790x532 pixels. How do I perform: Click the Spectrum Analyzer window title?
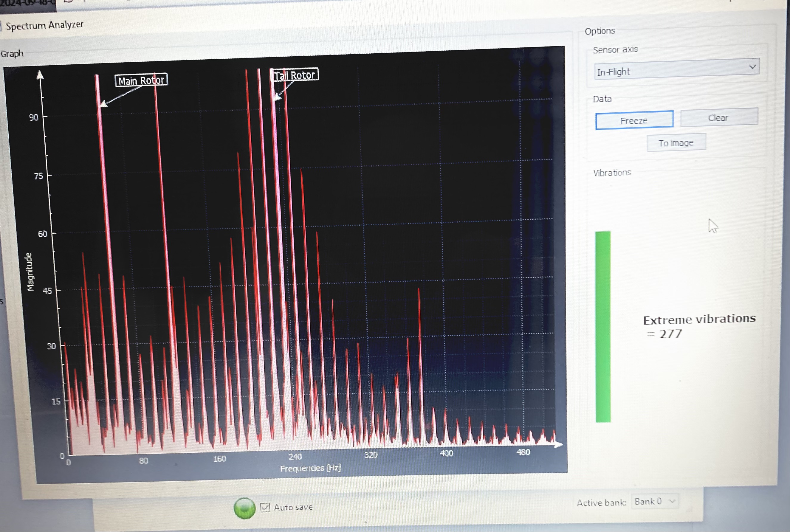(44, 25)
